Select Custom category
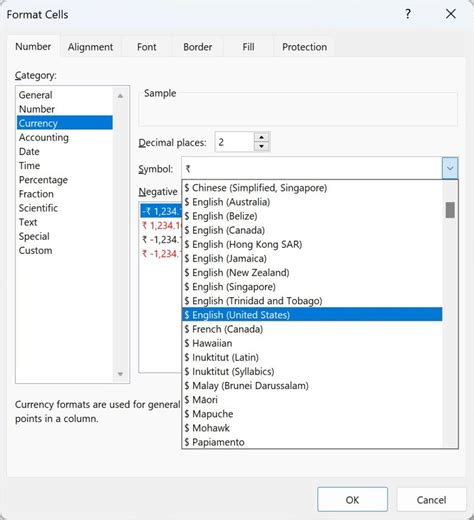Image resolution: width=474 pixels, height=520 pixels. pos(65,250)
